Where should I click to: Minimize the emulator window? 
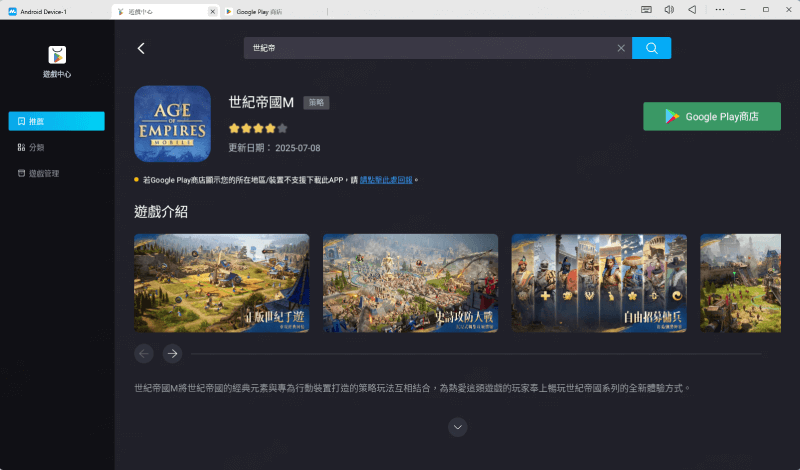(743, 9)
